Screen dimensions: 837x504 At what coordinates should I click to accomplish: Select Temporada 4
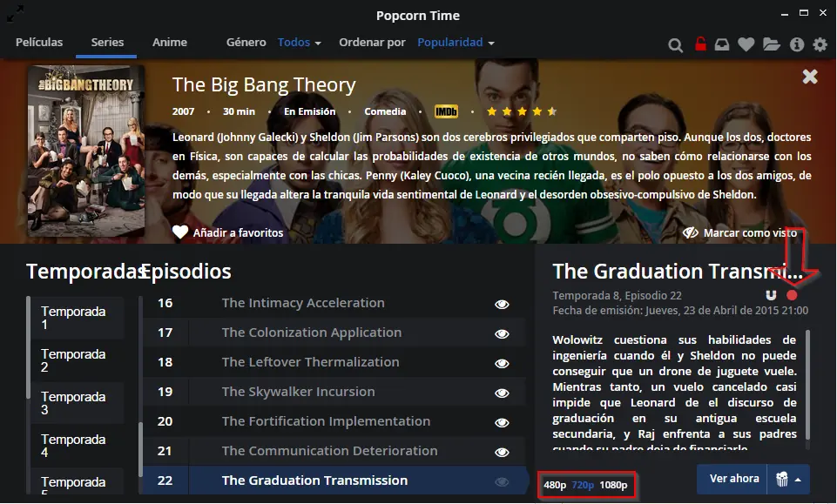click(x=77, y=447)
